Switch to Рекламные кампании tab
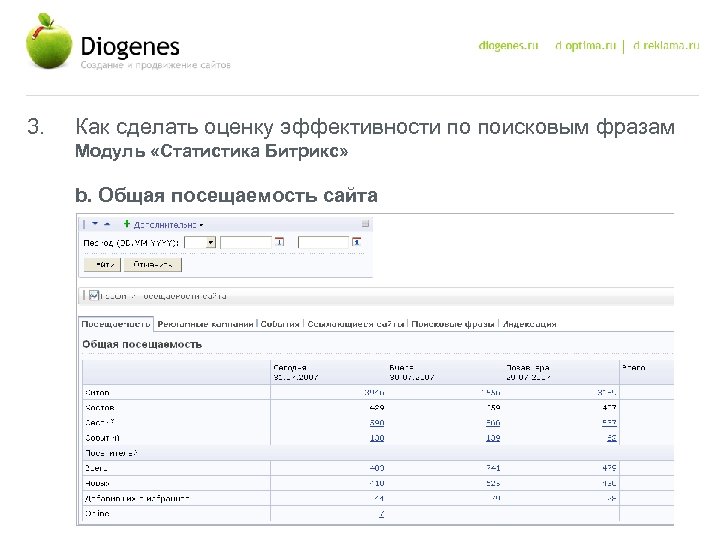This screenshot has width=720, height=540. coord(205,324)
